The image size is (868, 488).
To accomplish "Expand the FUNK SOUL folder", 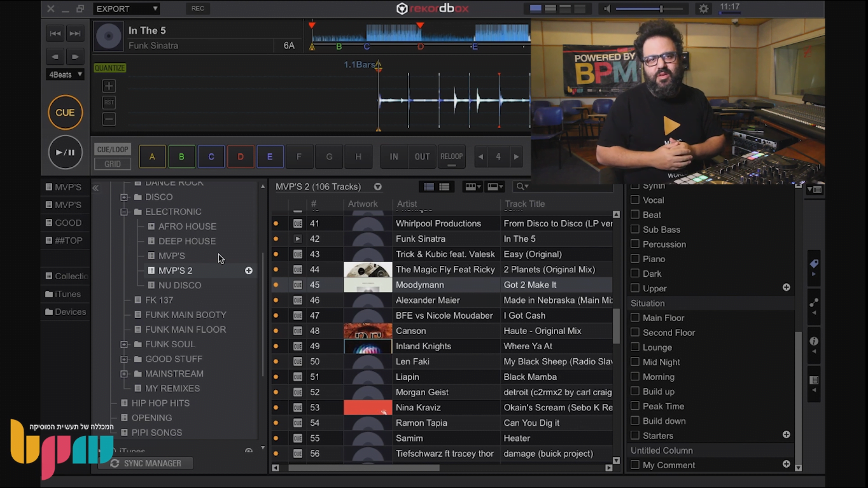I will (x=124, y=344).
